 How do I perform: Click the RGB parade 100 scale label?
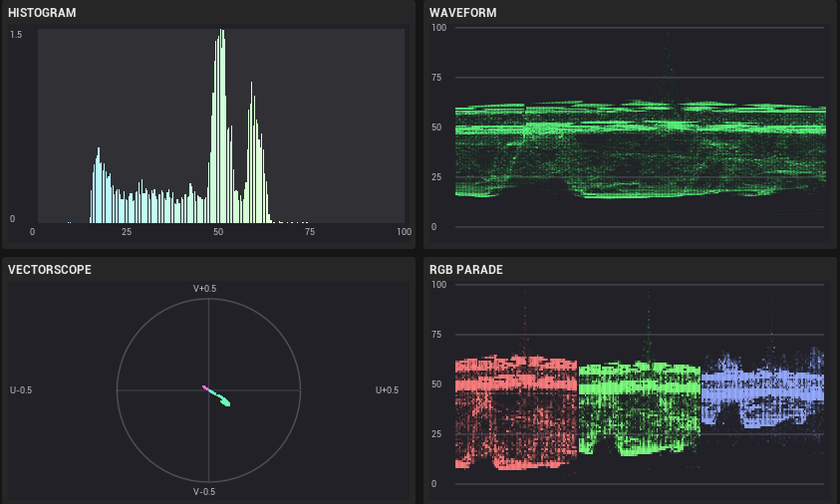(438, 285)
